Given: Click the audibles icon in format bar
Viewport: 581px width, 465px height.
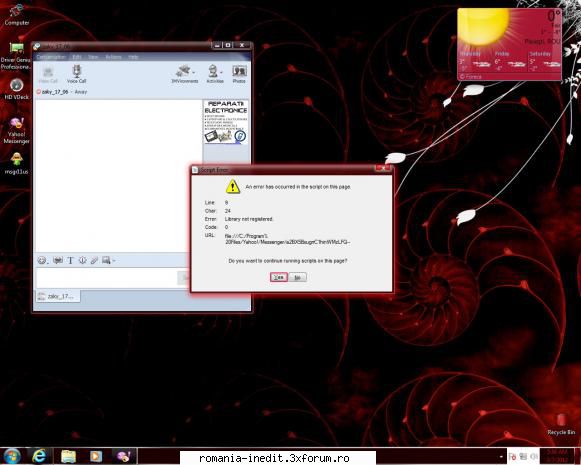Looking at the screenshot, I should click(58, 260).
